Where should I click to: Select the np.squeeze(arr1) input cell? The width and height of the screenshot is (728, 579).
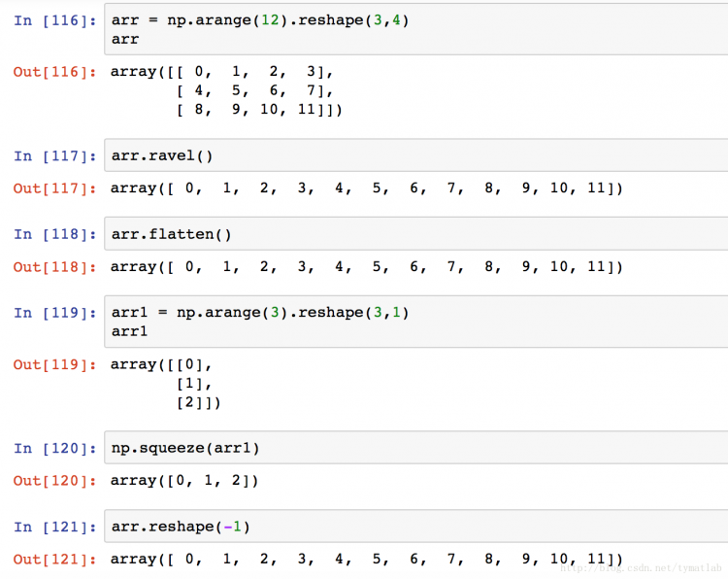(x=416, y=448)
